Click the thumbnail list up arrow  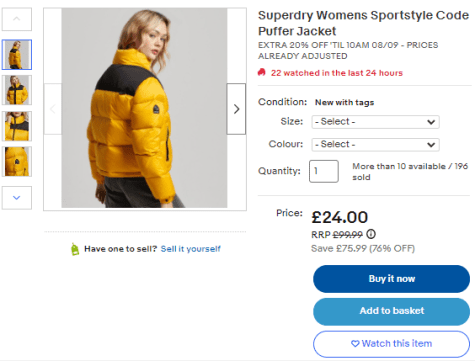tap(17, 19)
